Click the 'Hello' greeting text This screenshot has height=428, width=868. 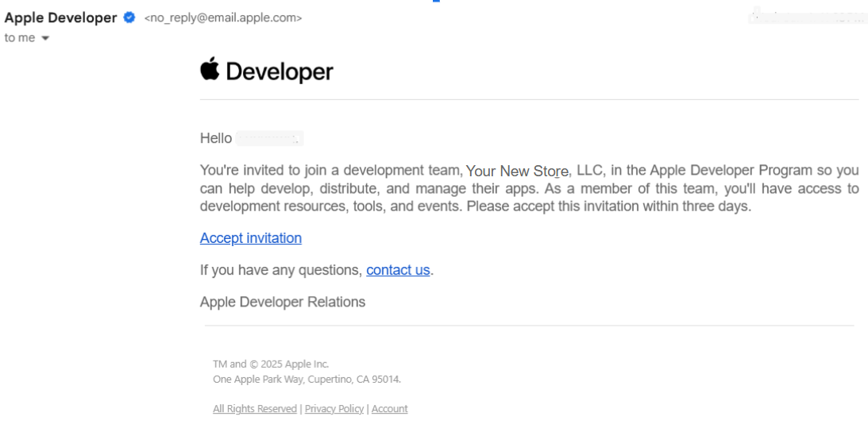pyautogui.click(x=216, y=138)
